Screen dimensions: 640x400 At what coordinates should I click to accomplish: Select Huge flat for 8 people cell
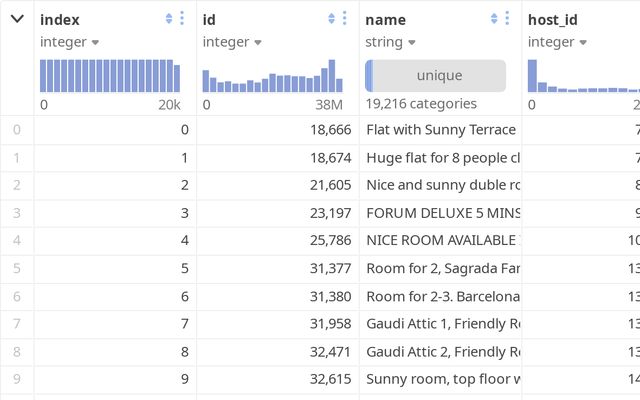440,158
